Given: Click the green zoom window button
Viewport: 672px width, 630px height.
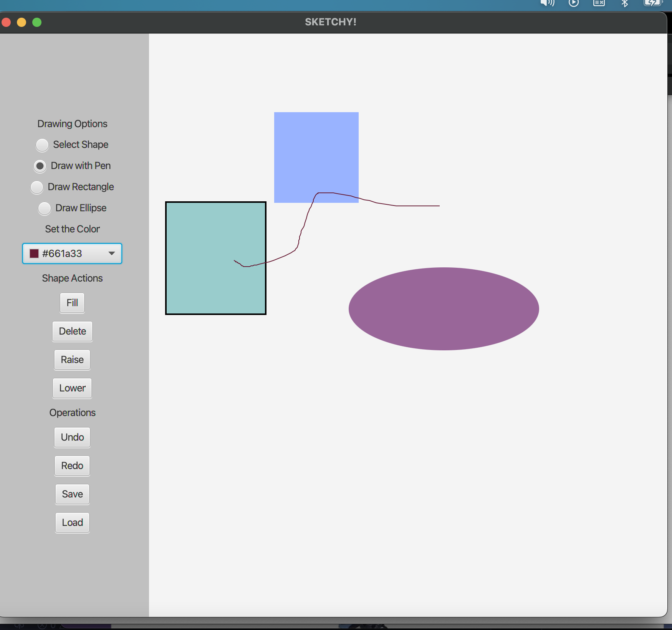Looking at the screenshot, I should tap(37, 22).
